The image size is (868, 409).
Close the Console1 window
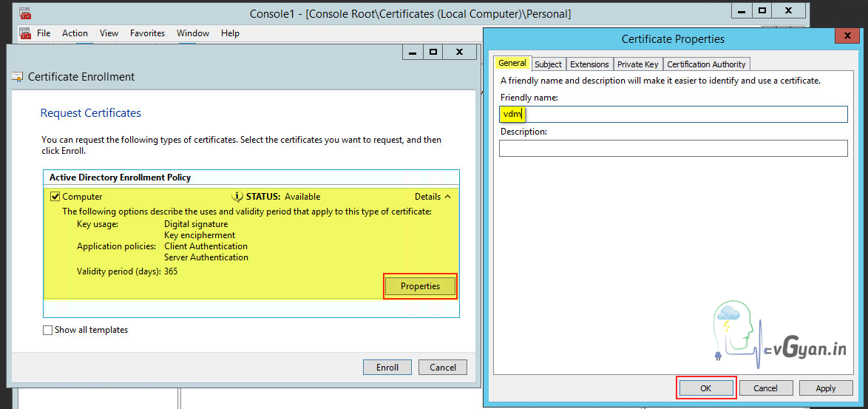tap(788, 10)
